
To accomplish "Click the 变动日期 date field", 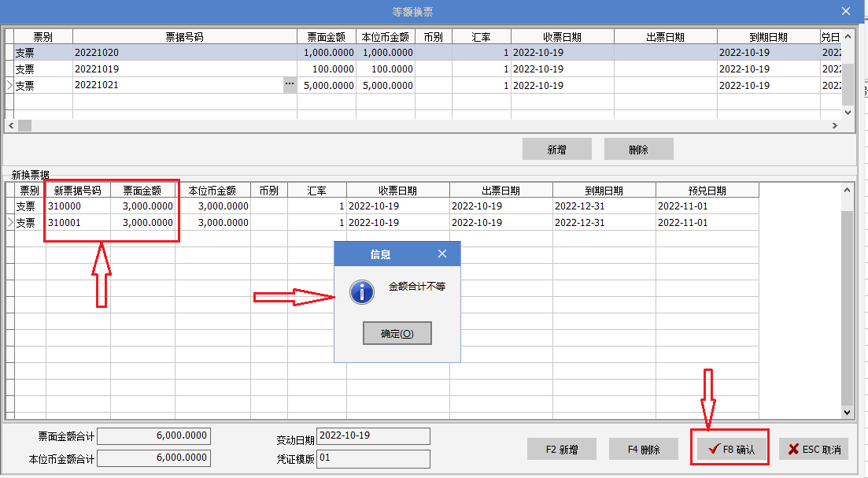I will 373,436.
